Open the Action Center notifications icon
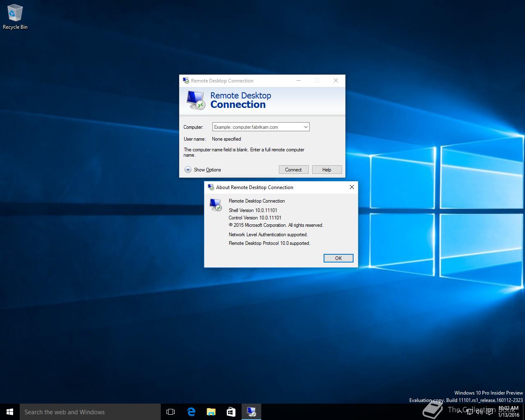 point(489,412)
